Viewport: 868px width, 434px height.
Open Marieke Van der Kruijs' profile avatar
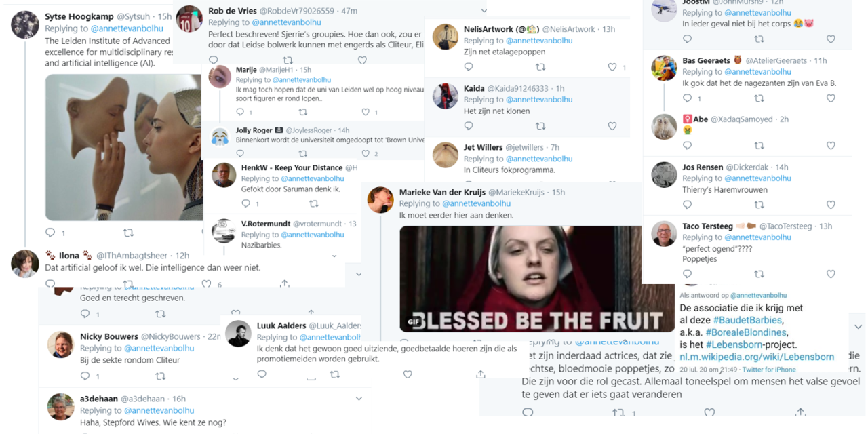pyautogui.click(x=380, y=199)
